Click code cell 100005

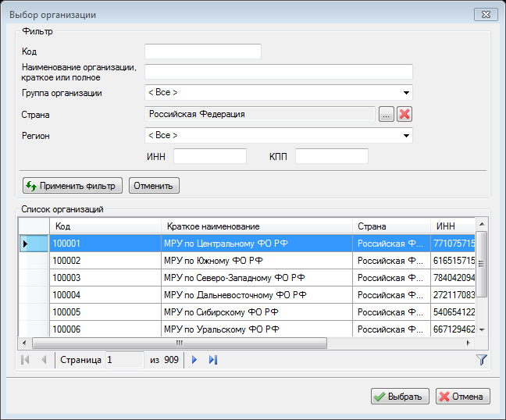coord(105,312)
